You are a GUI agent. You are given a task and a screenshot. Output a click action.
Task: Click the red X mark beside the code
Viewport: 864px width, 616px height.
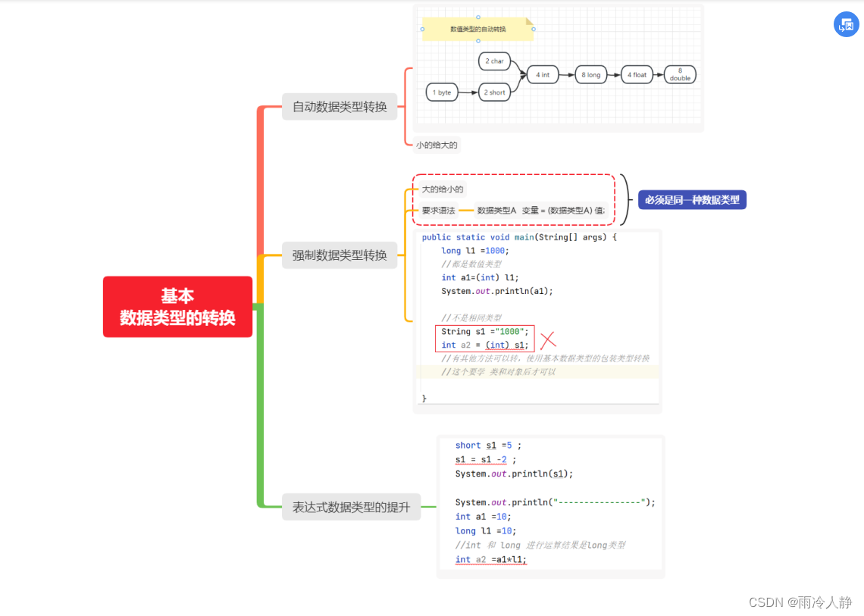point(548,340)
